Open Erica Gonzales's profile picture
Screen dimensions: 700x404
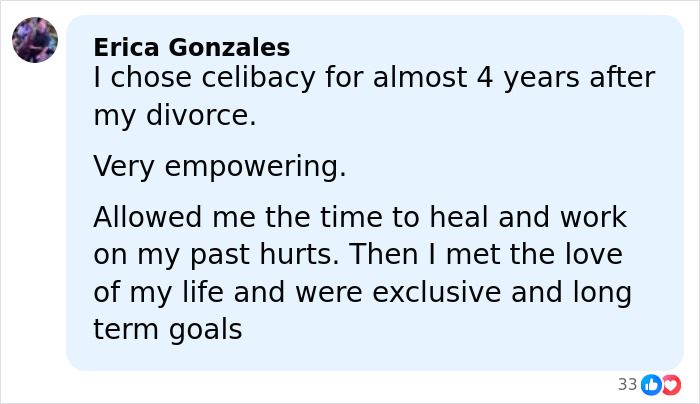[35, 40]
